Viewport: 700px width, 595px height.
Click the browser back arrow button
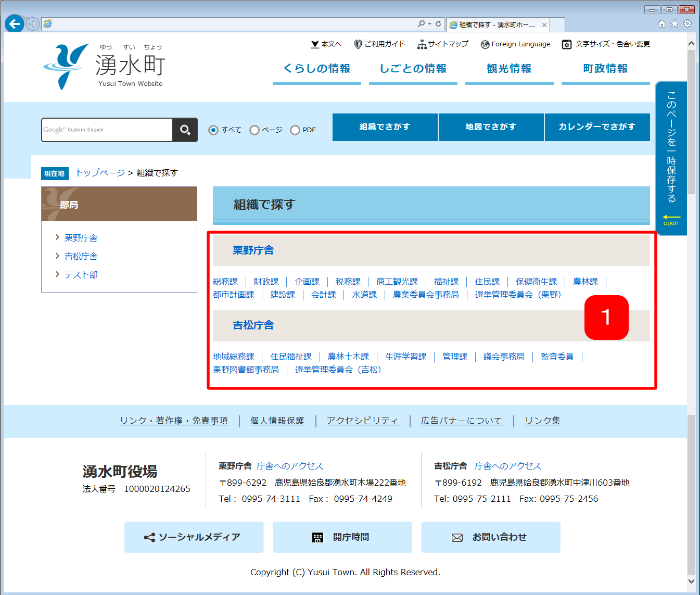pos(15,23)
